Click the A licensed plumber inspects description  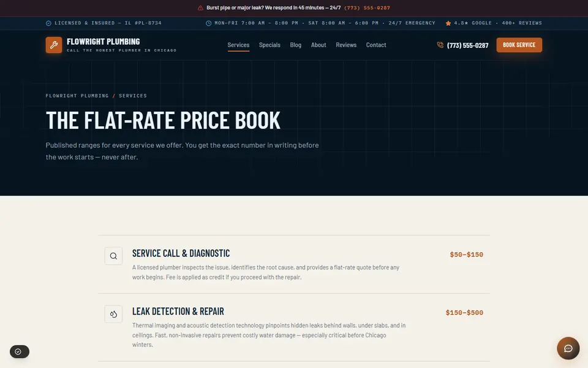tap(266, 272)
